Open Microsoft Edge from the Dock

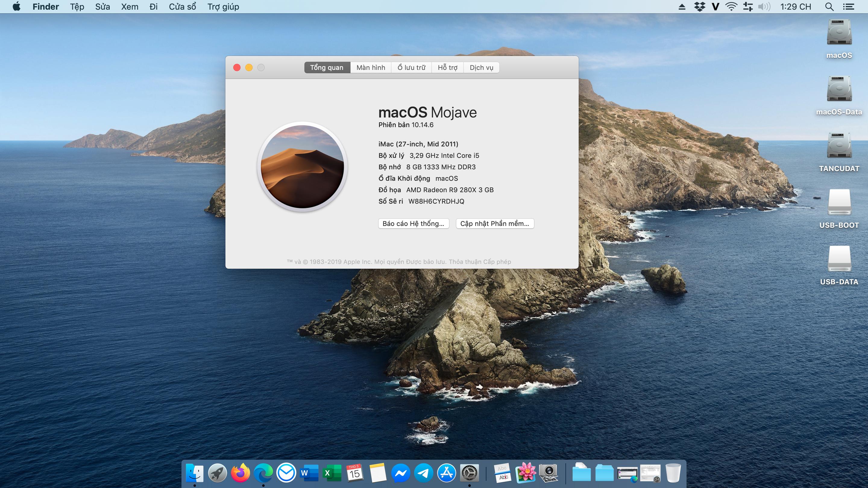point(263,473)
